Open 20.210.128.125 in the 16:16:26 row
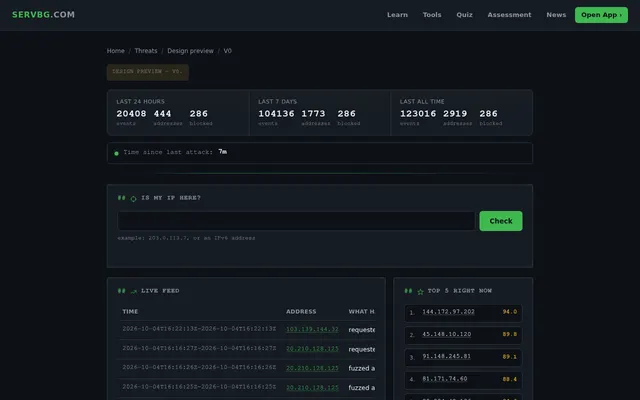The height and width of the screenshot is (400, 640). pyautogui.click(x=312, y=368)
